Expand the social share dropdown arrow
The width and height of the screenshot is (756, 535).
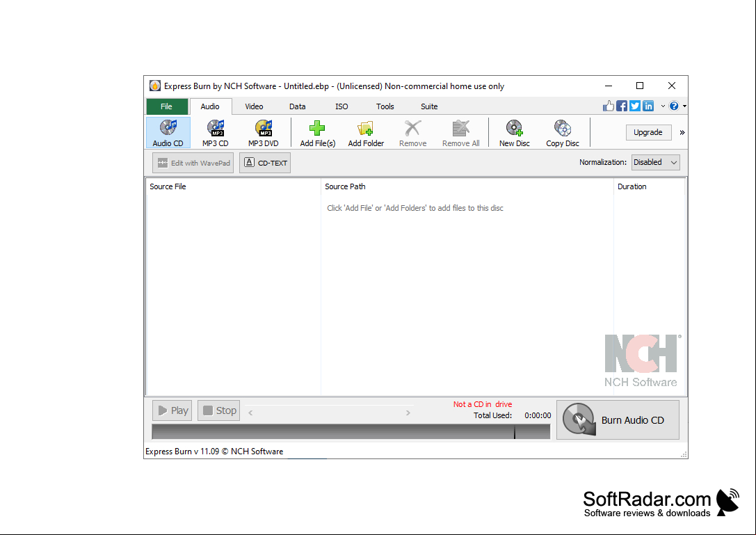(x=663, y=106)
